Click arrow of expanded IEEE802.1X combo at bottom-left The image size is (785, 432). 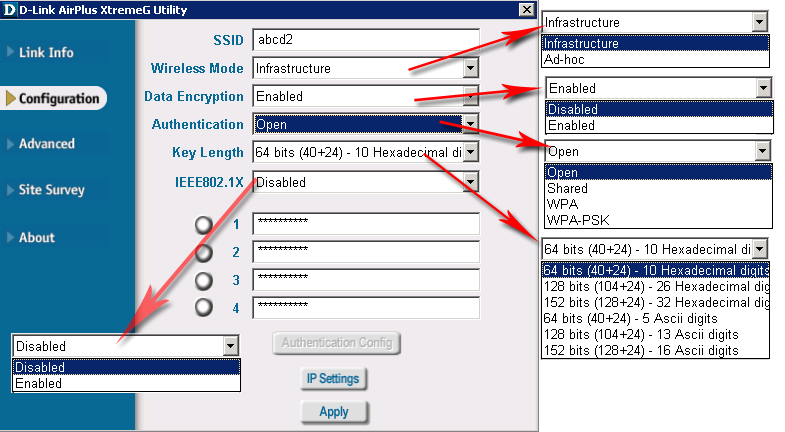[230, 345]
